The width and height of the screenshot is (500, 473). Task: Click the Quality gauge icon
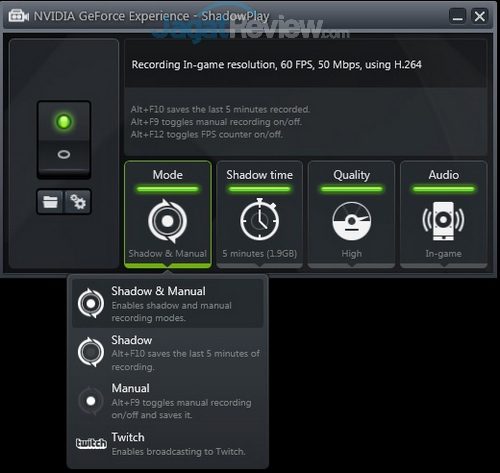(352, 221)
